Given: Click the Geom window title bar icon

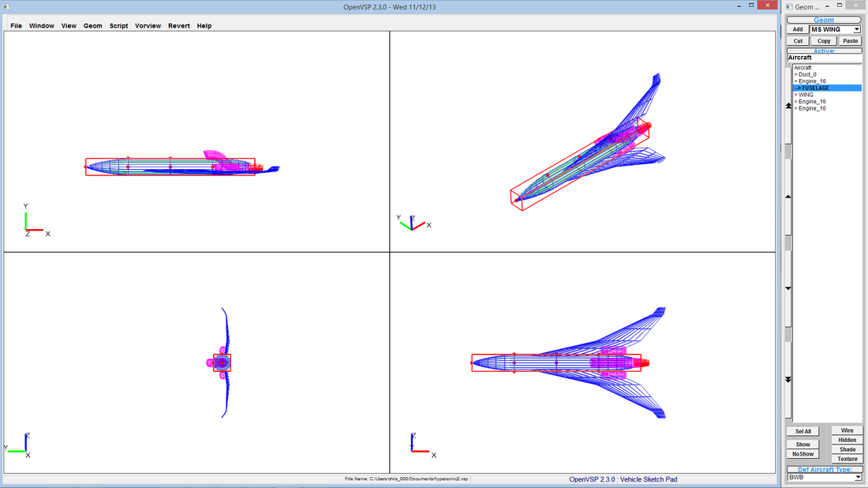Looking at the screenshot, I should click(788, 6).
